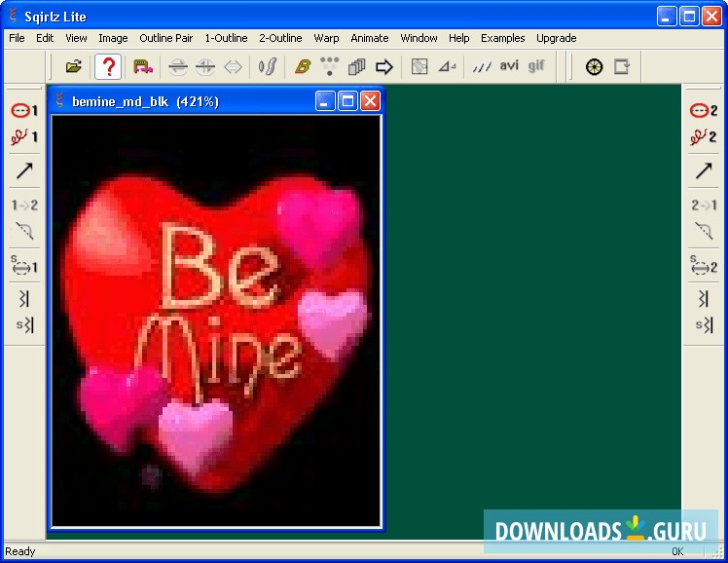The height and width of the screenshot is (563, 728).
Task: Click the stacked copies toolbar icon
Action: [356, 67]
